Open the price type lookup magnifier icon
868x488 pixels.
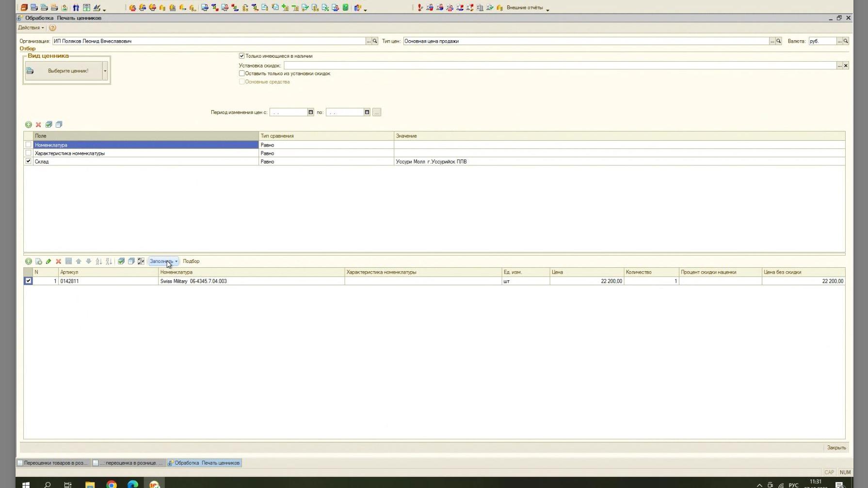coord(779,41)
